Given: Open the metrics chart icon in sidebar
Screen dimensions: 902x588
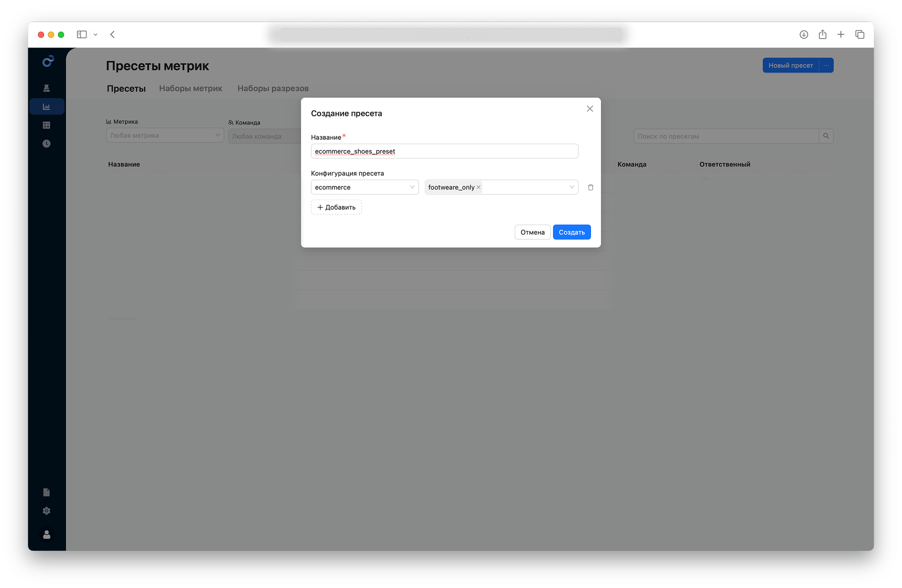Looking at the screenshot, I should 46,107.
